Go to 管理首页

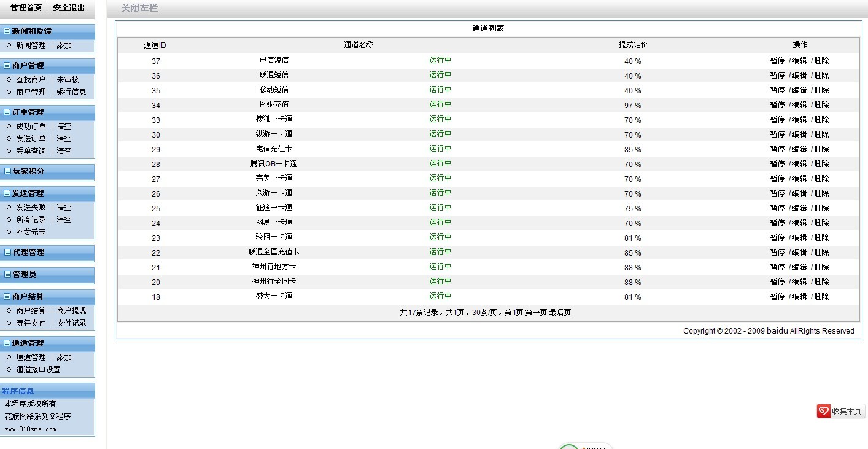(x=26, y=8)
